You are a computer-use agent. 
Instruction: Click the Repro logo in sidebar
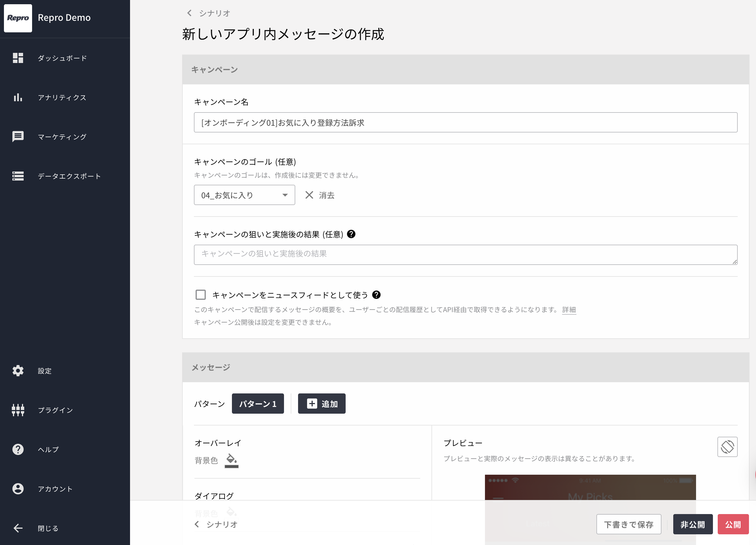pos(18,18)
